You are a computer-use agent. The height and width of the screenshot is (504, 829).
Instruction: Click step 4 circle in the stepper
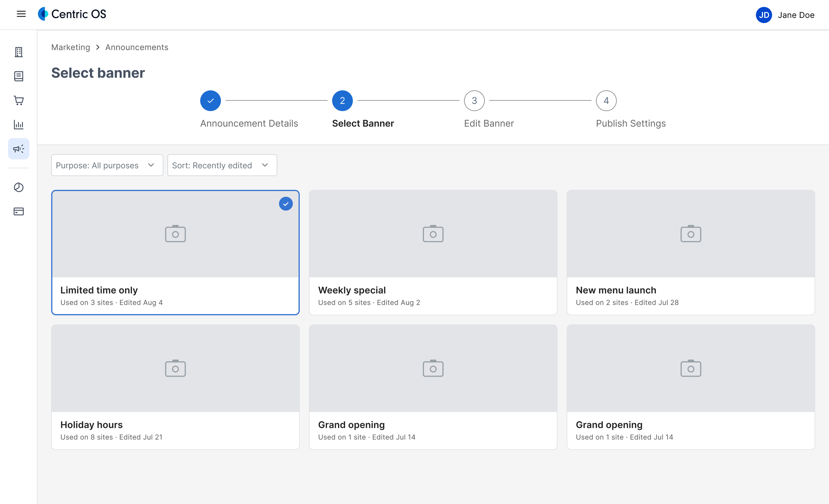pyautogui.click(x=606, y=100)
